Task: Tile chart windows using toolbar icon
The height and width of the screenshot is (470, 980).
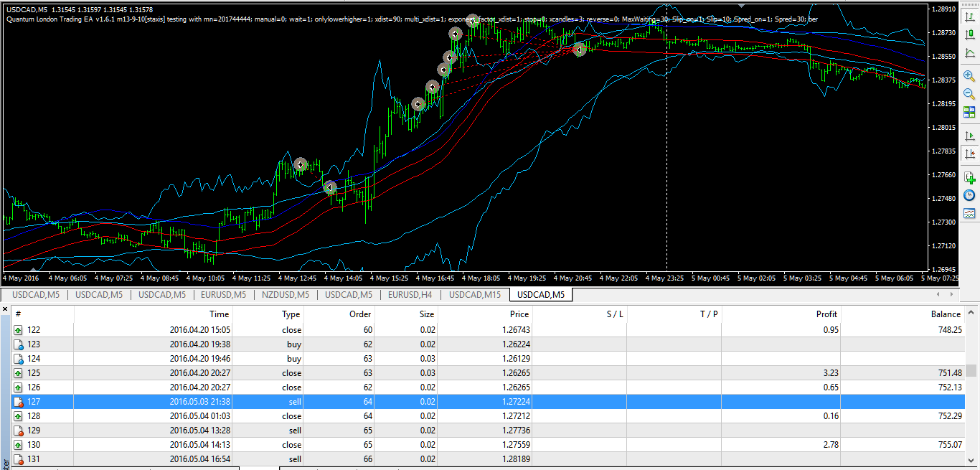Action: coord(969,112)
